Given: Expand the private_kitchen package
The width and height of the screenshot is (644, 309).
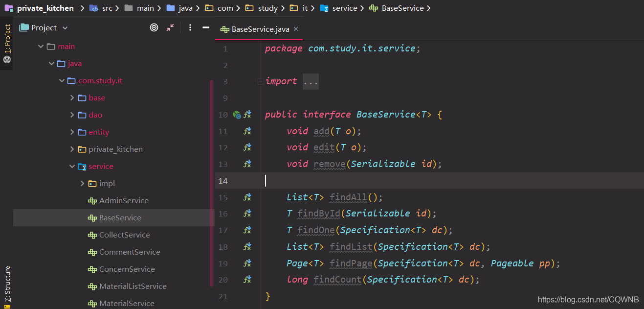Looking at the screenshot, I should pyautogui.click(x=72, y=149).
